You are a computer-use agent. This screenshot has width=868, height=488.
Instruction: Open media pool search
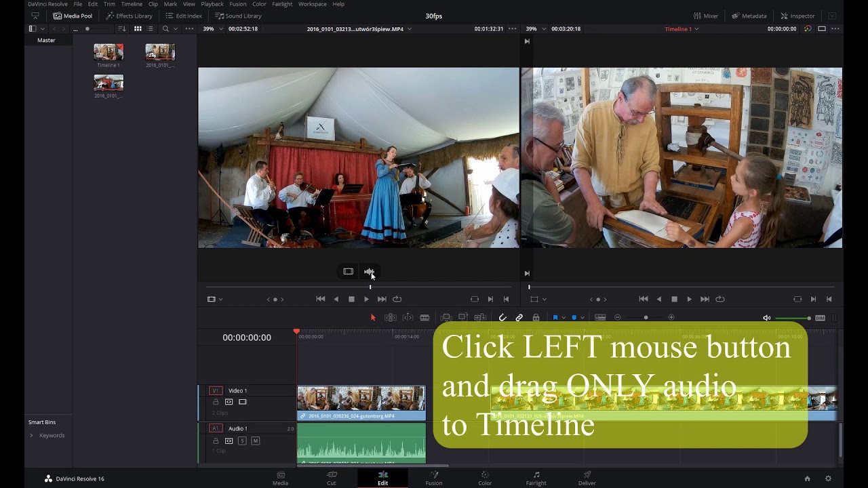(x=165, y=29)
